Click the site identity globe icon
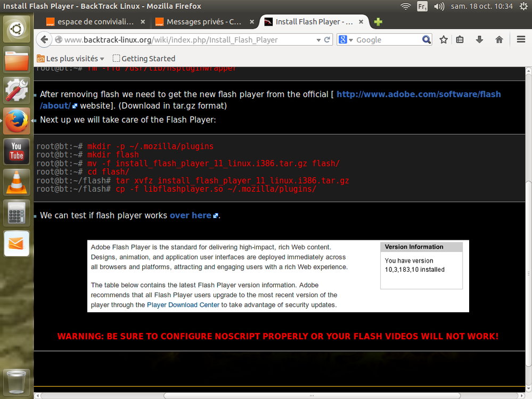Viewport: 532px width, 399px height. pyautogui.click(x=59, y=40)
